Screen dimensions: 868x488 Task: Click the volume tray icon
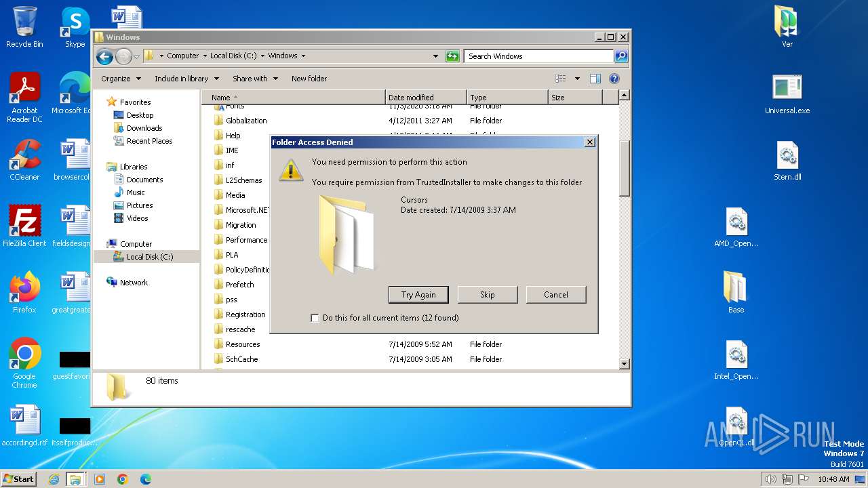click(x=770, y=479)
